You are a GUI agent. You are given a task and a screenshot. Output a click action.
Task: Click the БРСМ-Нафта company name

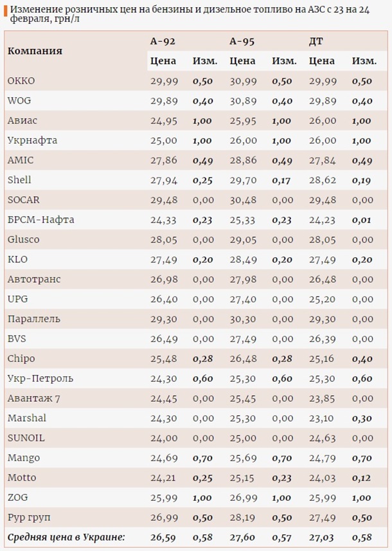(x=41, y=220)
